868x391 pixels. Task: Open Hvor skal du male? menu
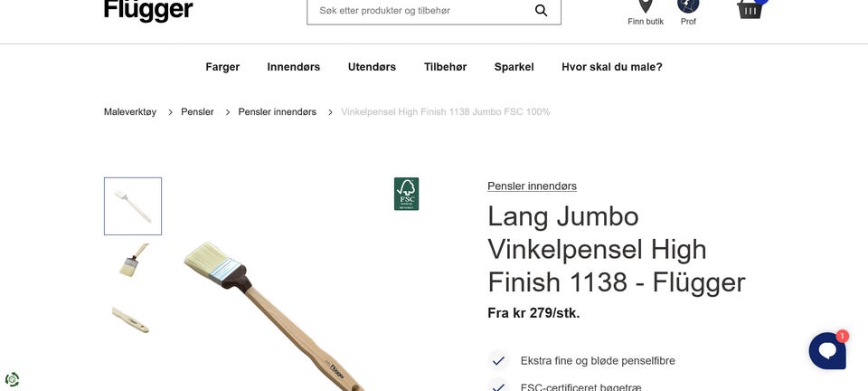612,67
